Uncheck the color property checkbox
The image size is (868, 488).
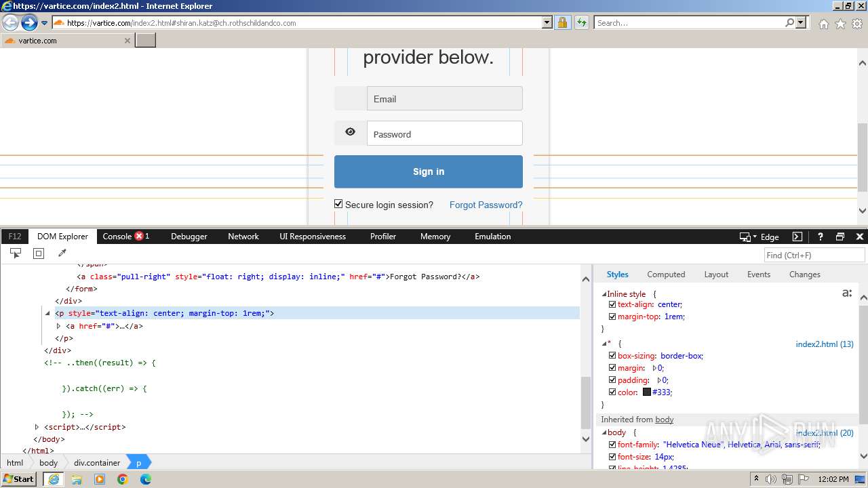click(x=612, y=392)
